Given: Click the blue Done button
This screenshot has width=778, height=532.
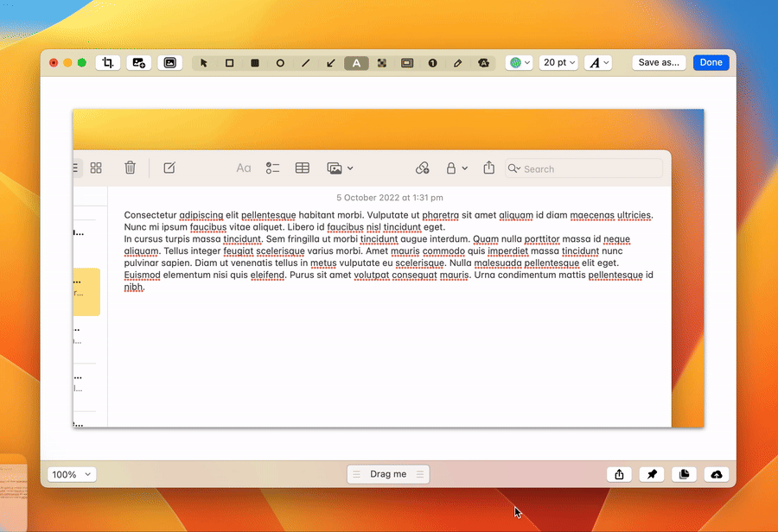Looking at the screenshot, I should coord(711,62).
